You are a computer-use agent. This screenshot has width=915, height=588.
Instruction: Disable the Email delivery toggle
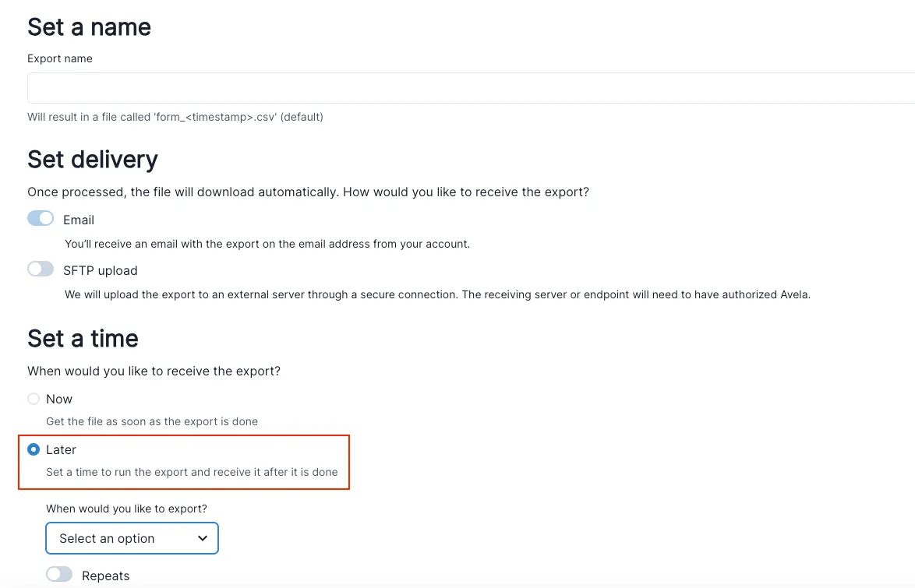(x=41, y=219)
